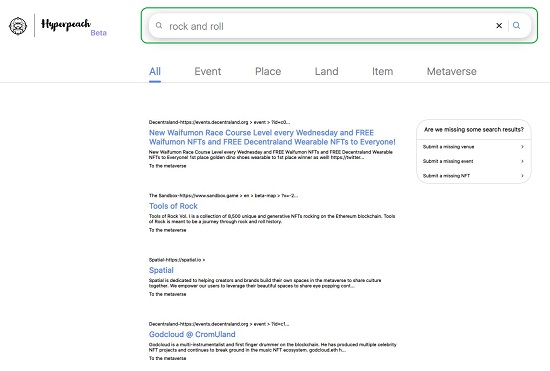
Task: Open the Item tab
Action: click(x=382, y=72)
